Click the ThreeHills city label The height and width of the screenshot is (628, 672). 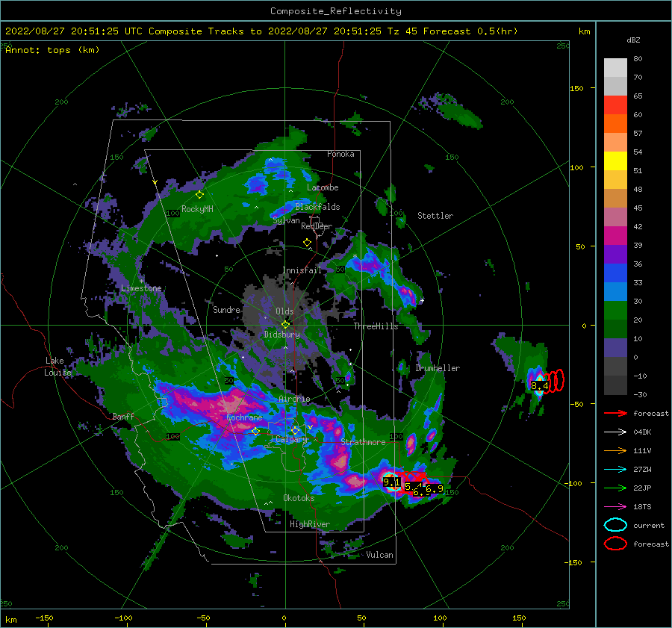pos(376,326)
